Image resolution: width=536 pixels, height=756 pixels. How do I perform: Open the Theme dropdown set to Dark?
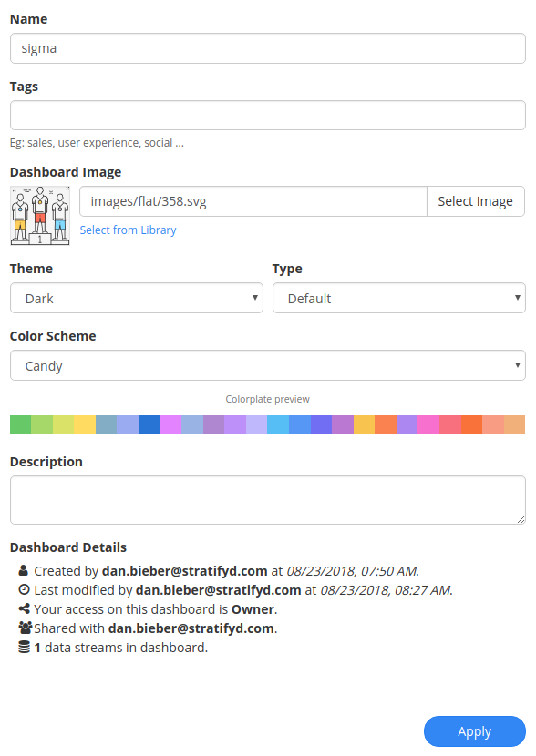click(137, 298)
